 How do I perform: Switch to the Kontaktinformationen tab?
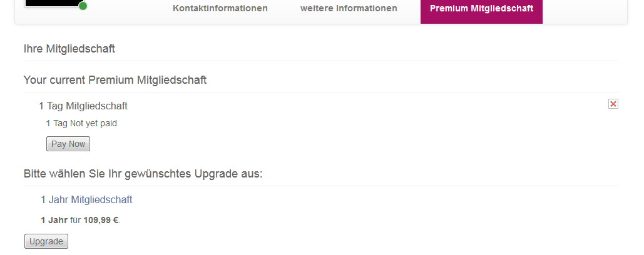220,8
